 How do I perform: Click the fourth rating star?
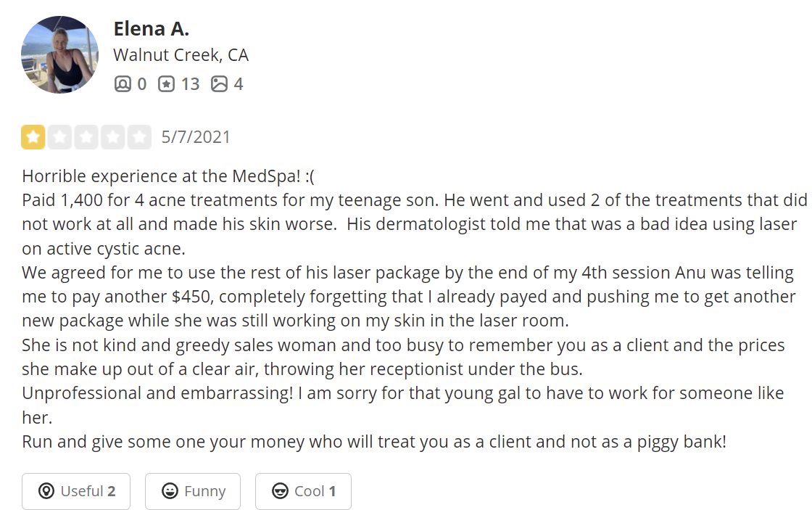click(112, 137)
